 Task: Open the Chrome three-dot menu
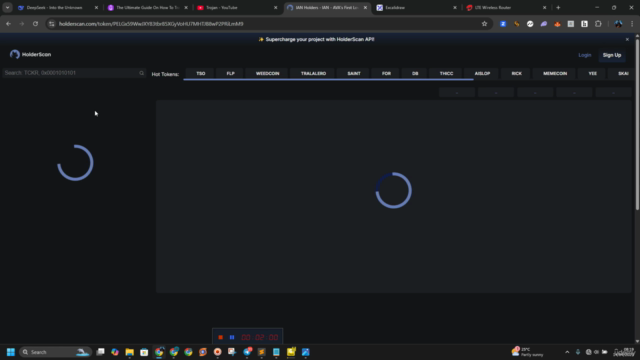(632, 24)
